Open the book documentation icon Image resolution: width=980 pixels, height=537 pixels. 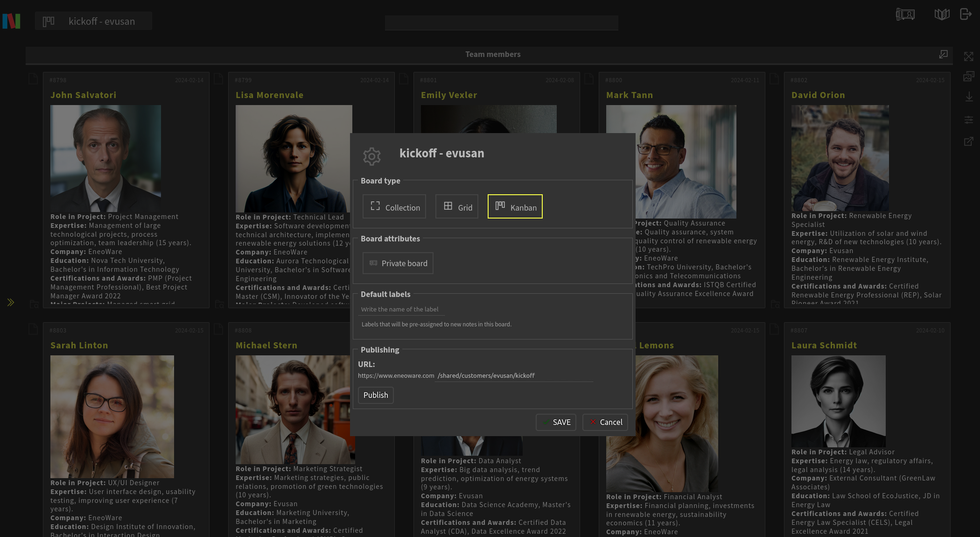click(942, 14)
